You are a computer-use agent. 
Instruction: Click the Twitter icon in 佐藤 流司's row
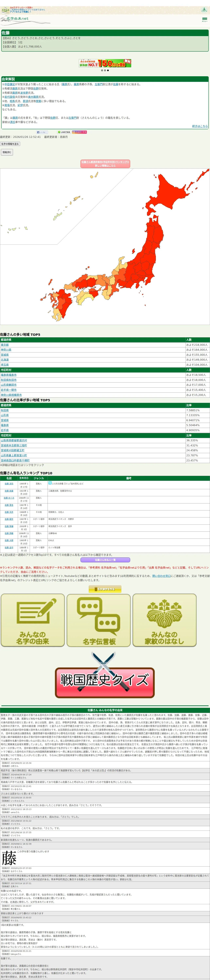tap(50, 483)
